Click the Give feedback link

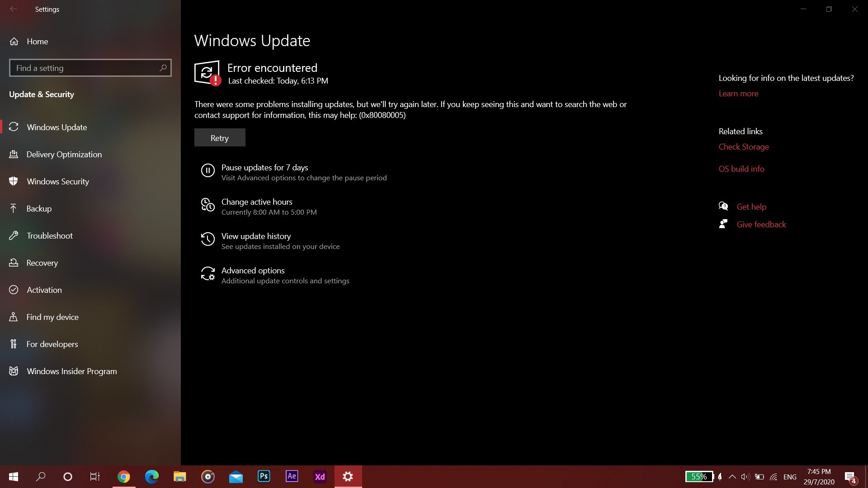[x=761, y=224]
